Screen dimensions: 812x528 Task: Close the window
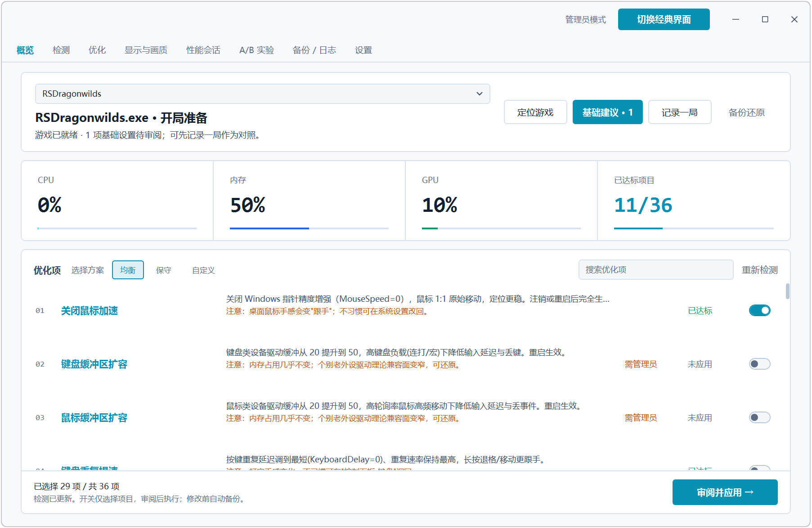794,19
